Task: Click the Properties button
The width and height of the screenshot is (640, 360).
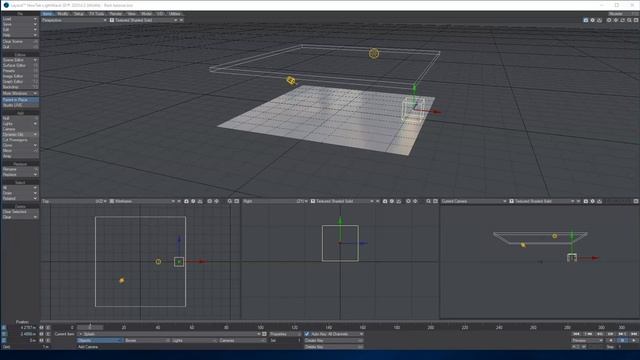Action: (284, 334)
